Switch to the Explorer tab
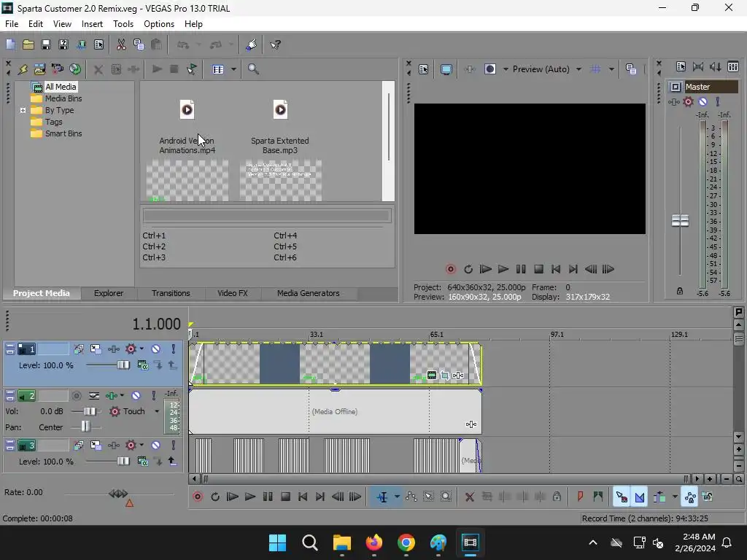Screen dimensions: 747x560 (x=109, y=293)
